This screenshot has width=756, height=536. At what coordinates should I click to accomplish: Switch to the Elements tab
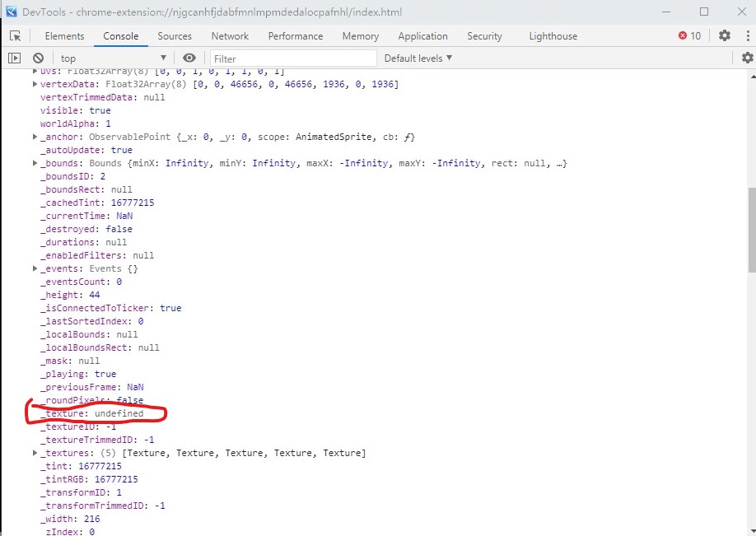[64, 36]
